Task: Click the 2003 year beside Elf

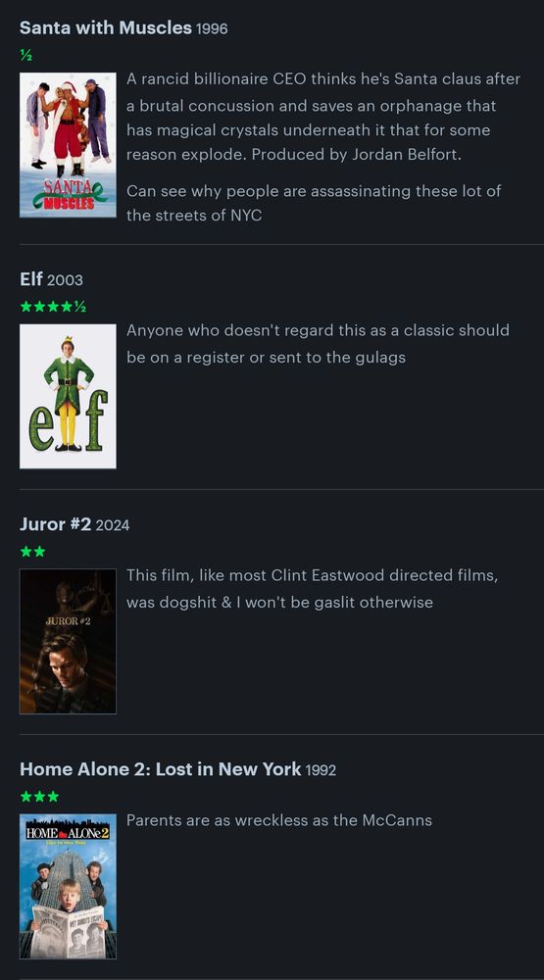Action: tap(65, 280)
